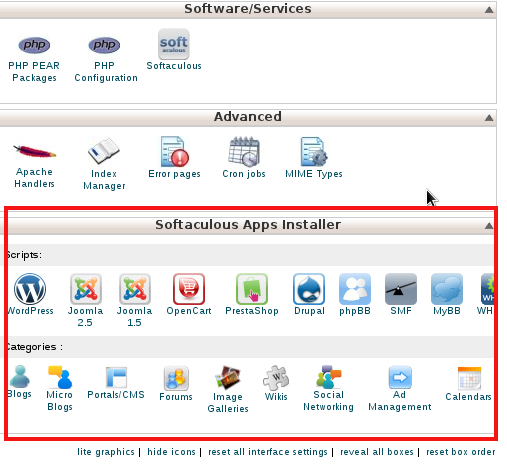Open the Softaculous icon in Software/Services
507x465 pixels.
coord(174,44)
